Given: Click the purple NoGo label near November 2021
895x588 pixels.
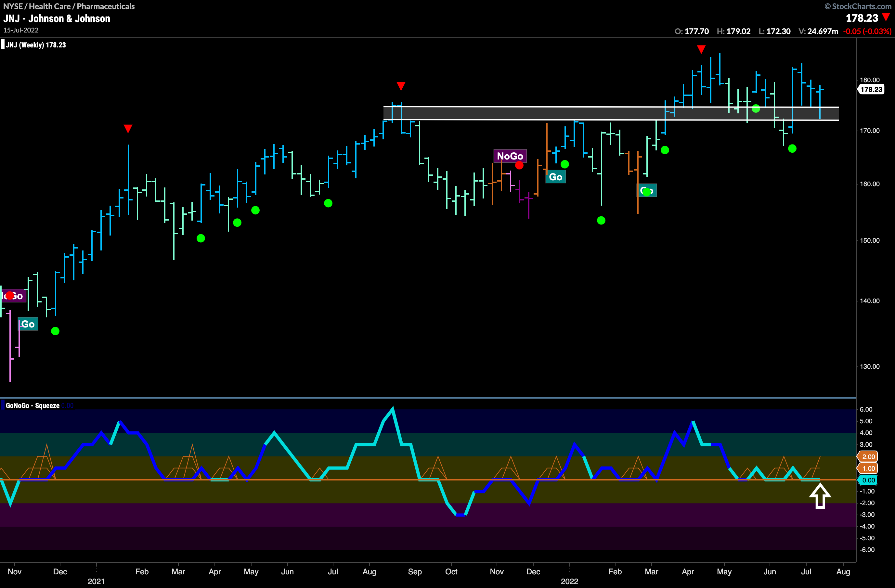Looking at the screenshot, I should click(x=510, y=156).
